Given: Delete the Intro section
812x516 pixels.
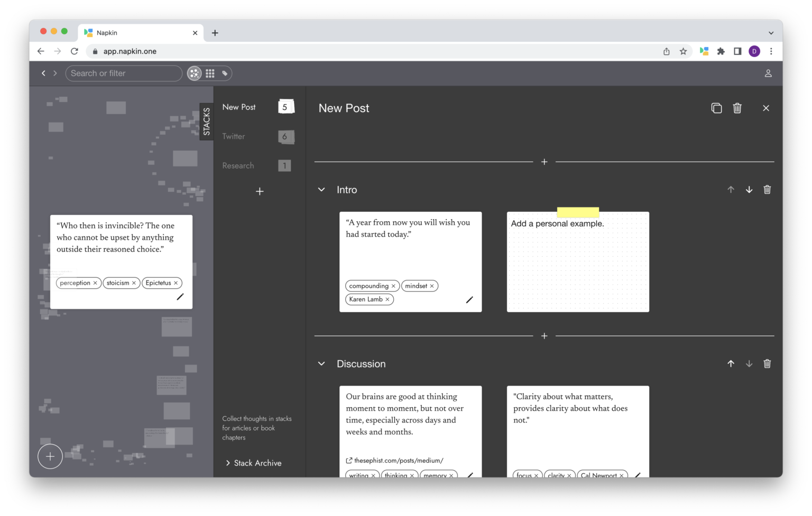Looking at the screenshot, I should [767, 190].
